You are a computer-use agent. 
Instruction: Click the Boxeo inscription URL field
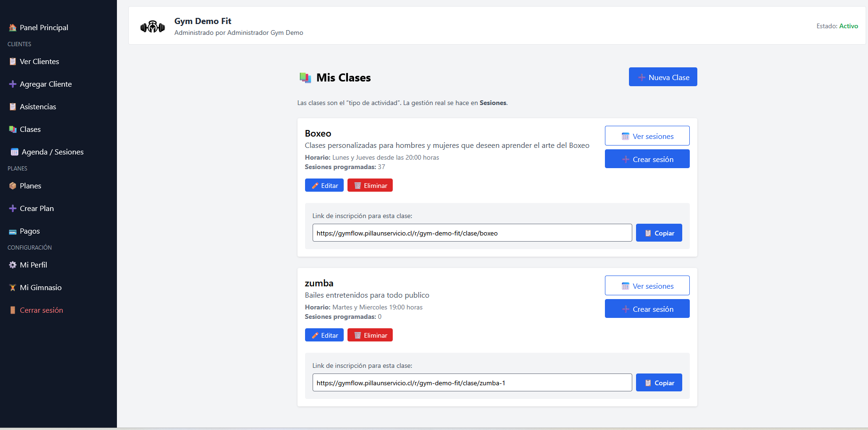[x=472, y=233]
